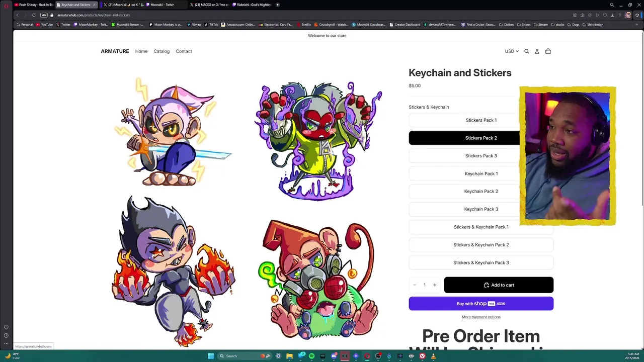Open the shopping cart icon
The image size is (644, 362).
pyautogui.click(x=548, y=51)
